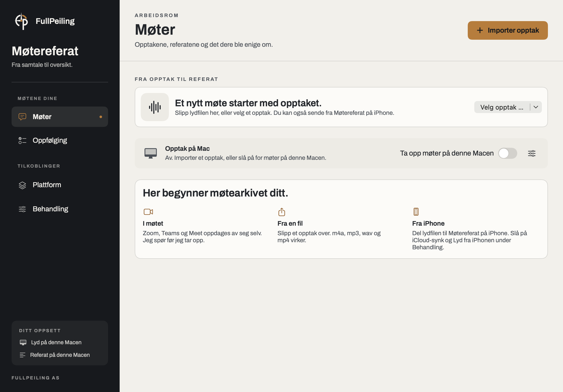Click the MØTENE DINE section label

pos(37,99)
